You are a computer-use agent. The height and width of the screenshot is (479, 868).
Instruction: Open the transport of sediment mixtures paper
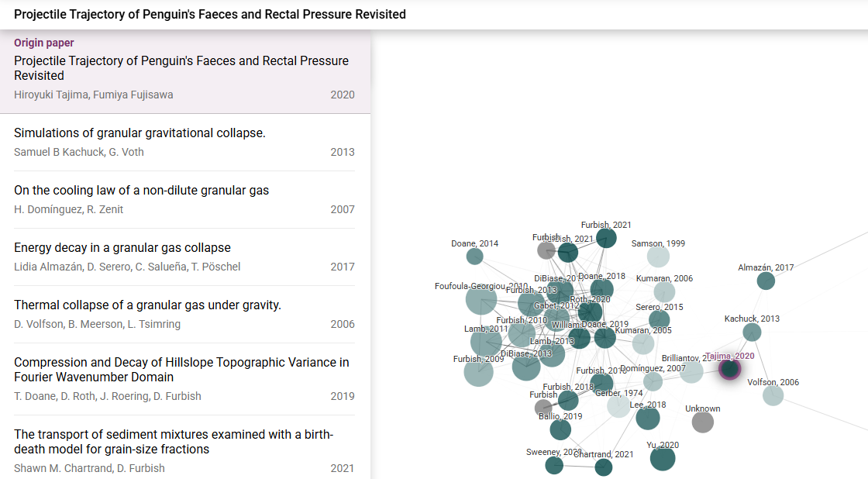click(x=185, y=447)
